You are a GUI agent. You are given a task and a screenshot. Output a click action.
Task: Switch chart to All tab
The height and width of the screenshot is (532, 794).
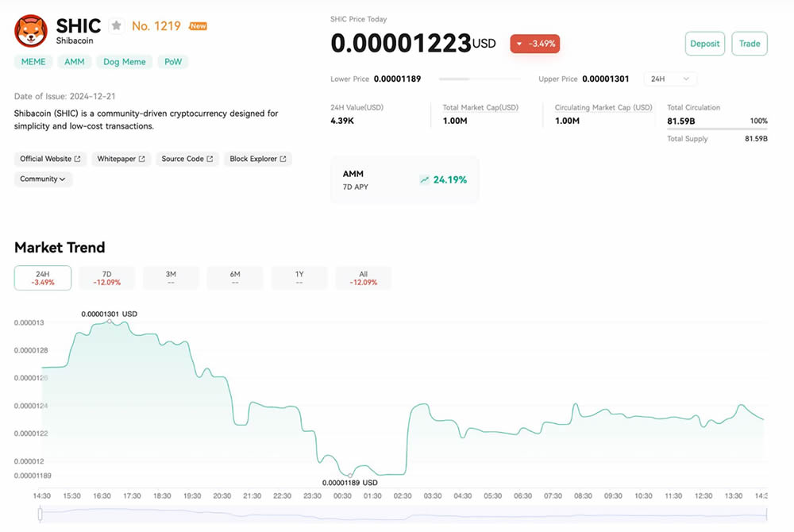364,278
